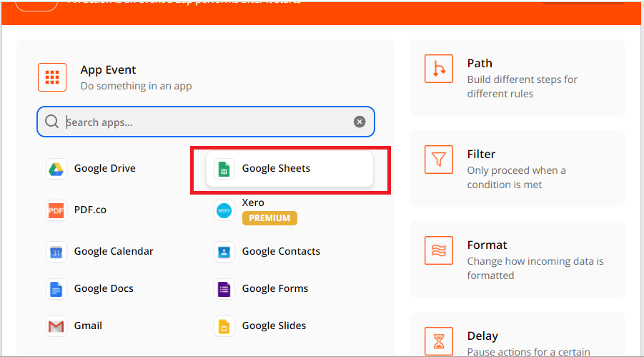
Task: Click the Google Docs icon
Action: 56,289
